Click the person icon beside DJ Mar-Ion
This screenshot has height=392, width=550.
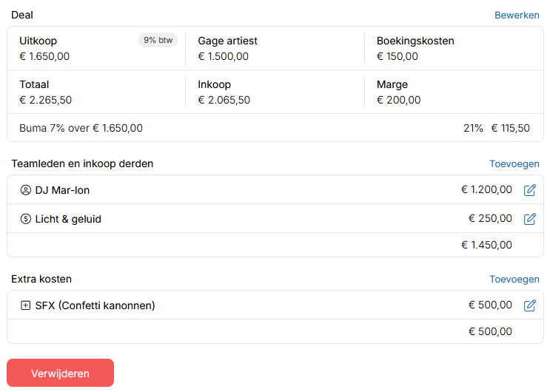(x=26, y=190)
